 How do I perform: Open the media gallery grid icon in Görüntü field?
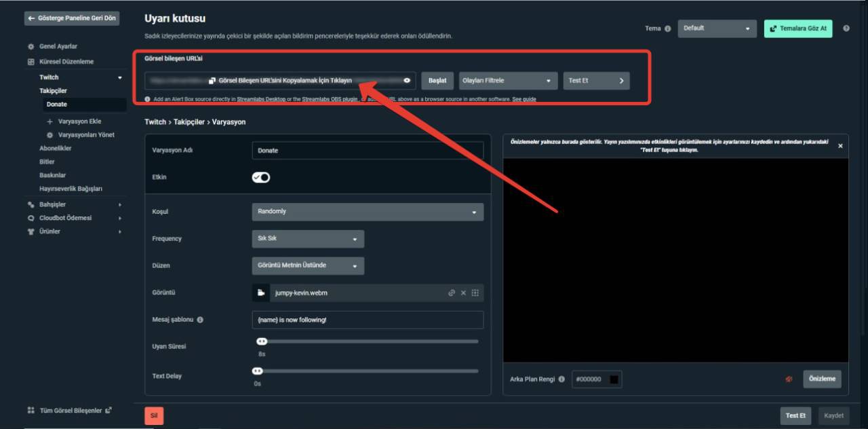(x=475, y=293)
